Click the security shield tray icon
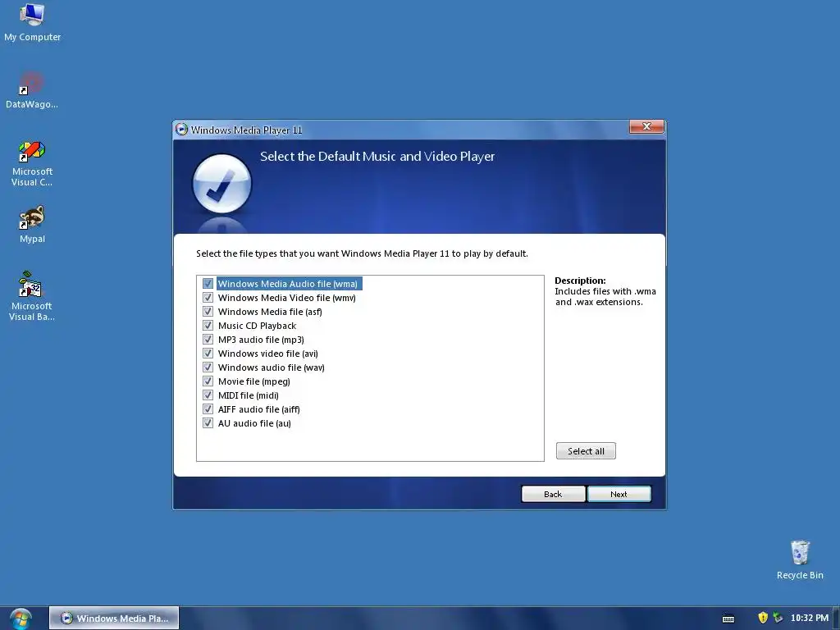 [763, 618]
